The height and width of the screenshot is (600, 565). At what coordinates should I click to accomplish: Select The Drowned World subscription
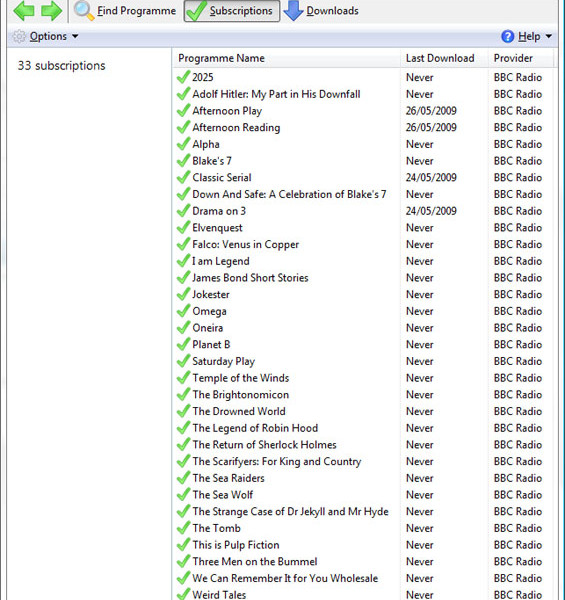point(363,411)
